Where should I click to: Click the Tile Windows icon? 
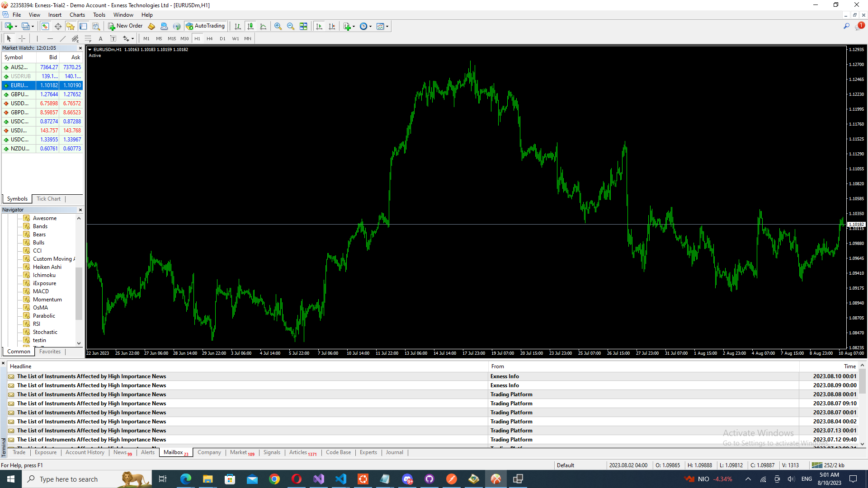click(303, 26)
